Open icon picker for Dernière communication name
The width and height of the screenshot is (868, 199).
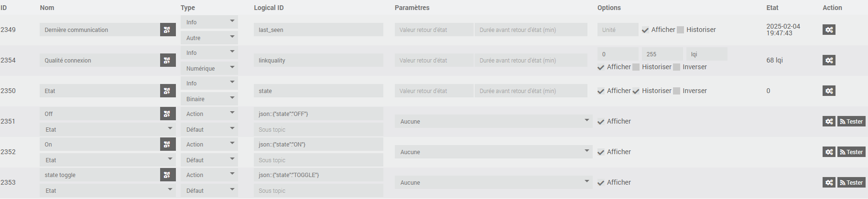(168, 30)
